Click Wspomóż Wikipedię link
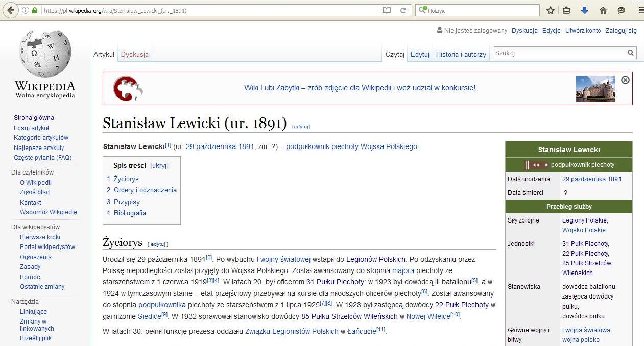This screenshot has height=346, width=644. (x=49, y=212)
